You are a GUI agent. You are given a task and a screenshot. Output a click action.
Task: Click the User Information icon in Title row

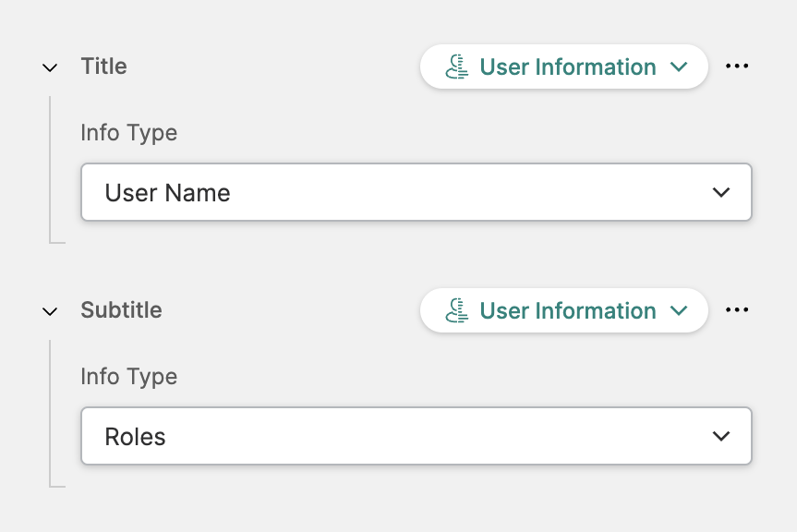pyautogui.click(x=456, y=67)
